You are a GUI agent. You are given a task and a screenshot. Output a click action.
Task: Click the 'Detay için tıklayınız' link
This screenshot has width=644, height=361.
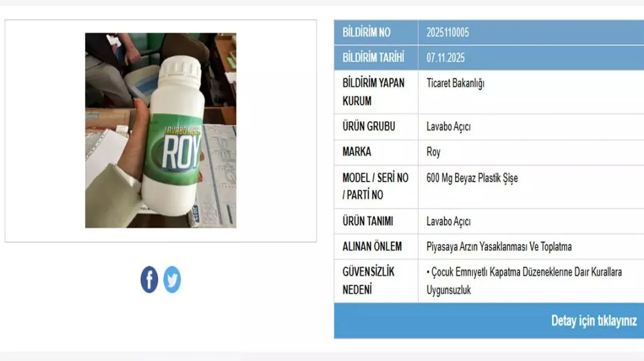[x=594, y=321]
